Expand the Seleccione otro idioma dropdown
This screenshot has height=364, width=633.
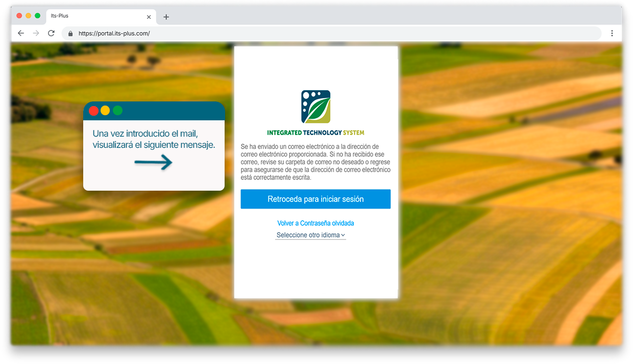pos(311,236)
